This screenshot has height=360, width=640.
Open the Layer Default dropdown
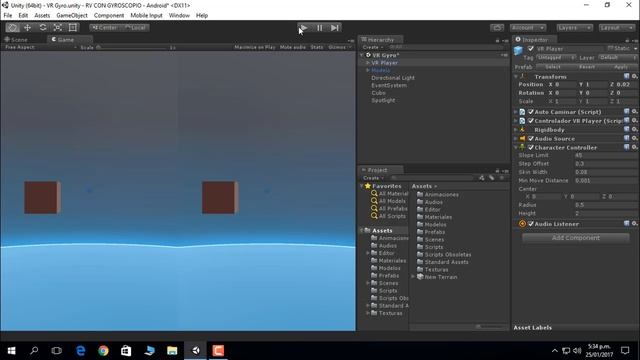click(618, 58)
